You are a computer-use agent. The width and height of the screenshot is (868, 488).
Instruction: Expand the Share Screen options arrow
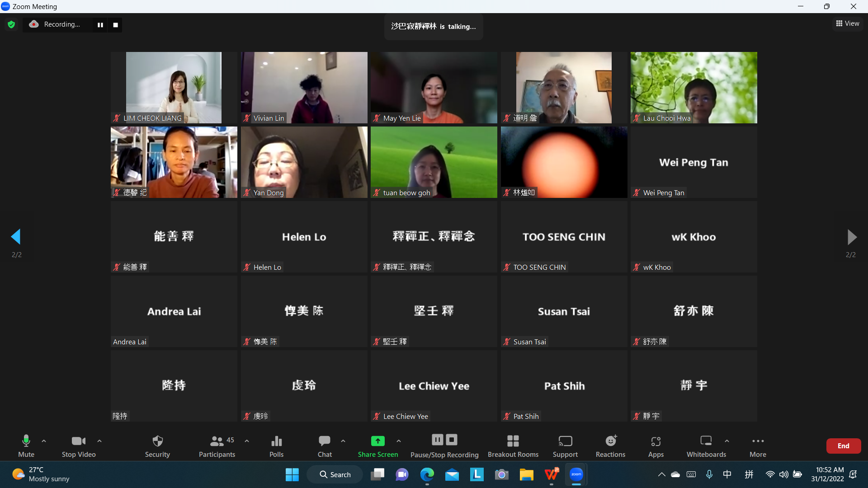tap(399, 441)
